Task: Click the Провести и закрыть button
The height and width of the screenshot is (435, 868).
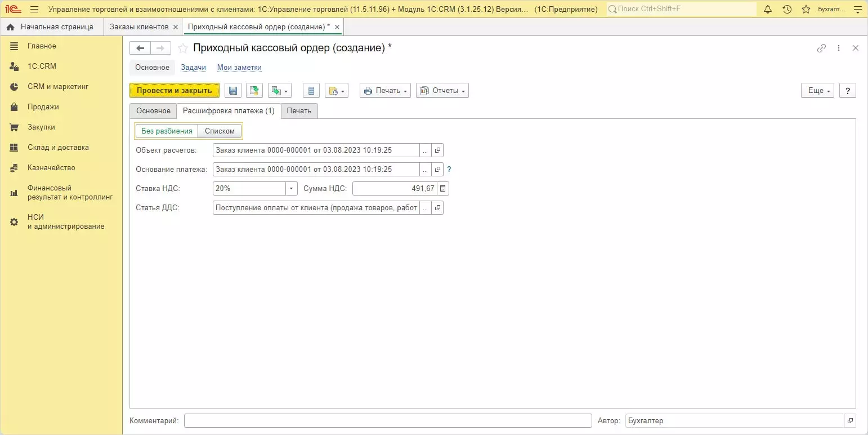Action: tap(175, 91)
